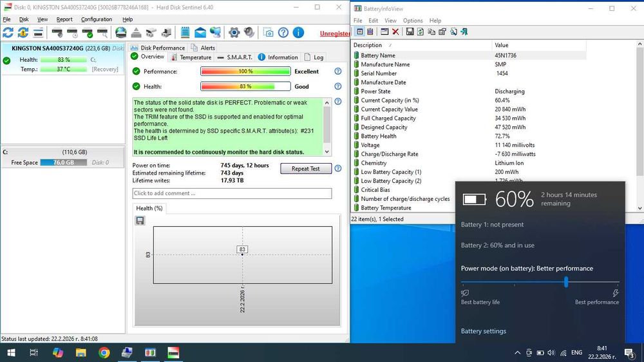
Task: Open the Alerts tab
Action: [204, 48]
